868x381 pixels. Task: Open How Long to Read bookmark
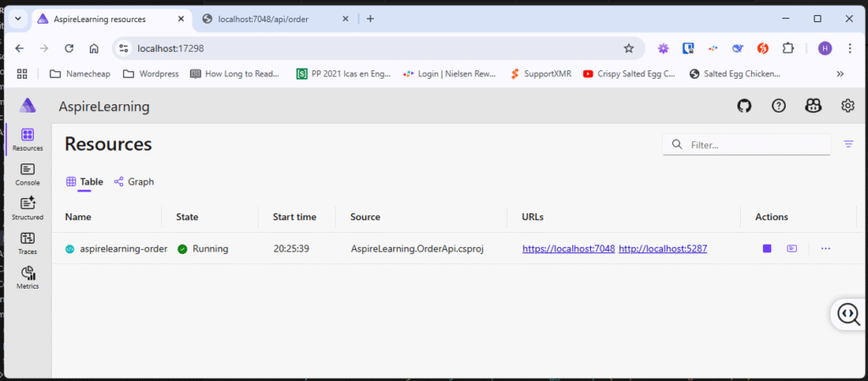[x=235, y=74]
